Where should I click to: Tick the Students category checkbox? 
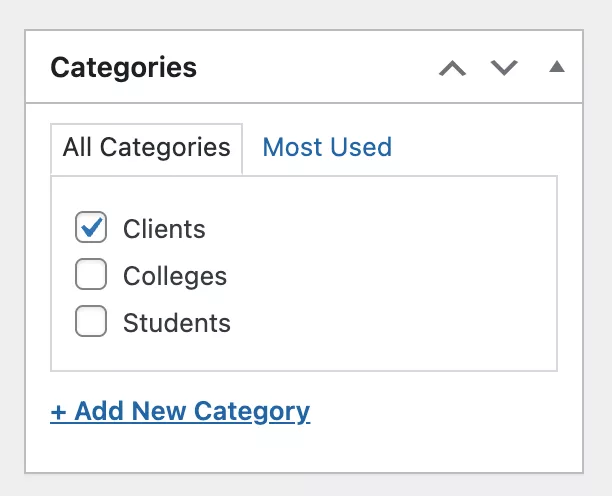[x=91, y=321]
